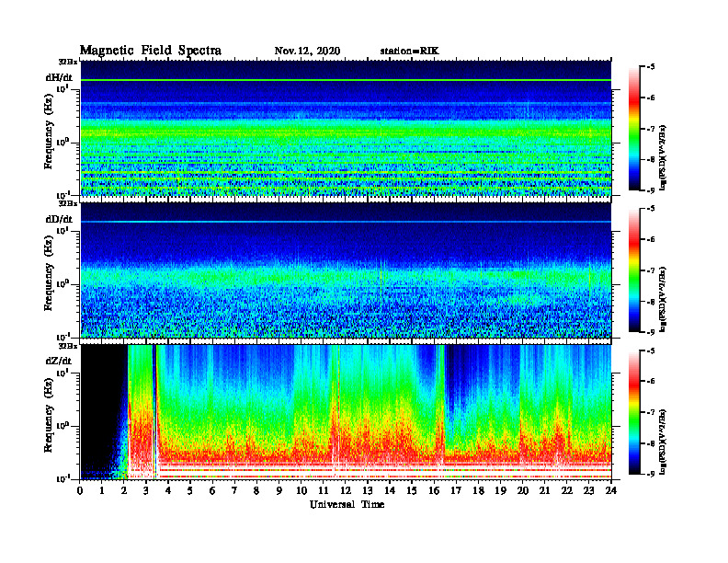Screen dimensions: 728x563
Task: Click the "station=RIK" label
Action: 409,52
